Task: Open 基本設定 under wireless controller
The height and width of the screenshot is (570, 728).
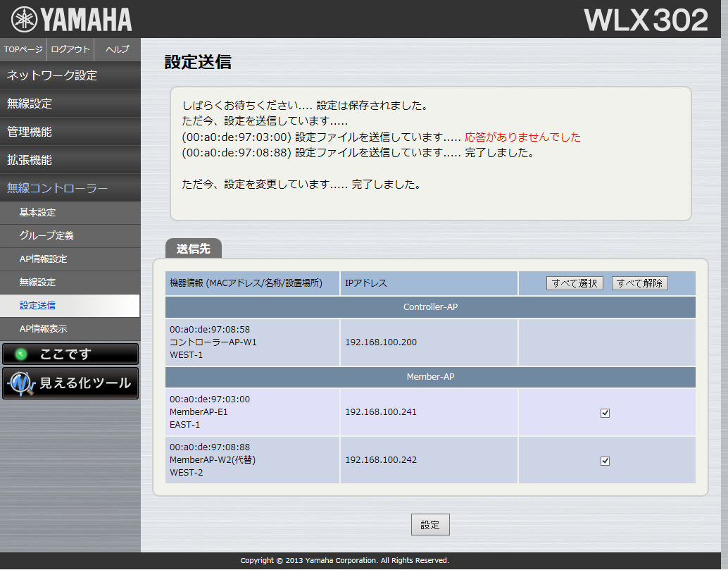Action: point(70,213)
